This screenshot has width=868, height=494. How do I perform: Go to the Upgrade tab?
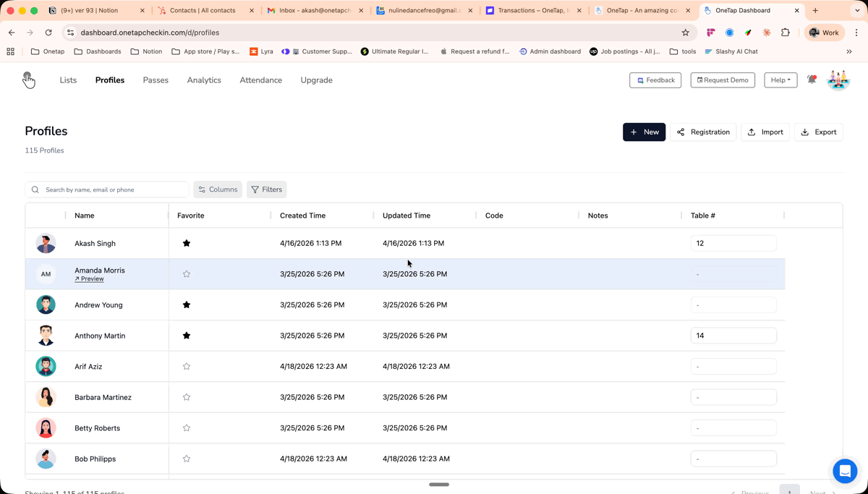[x=317, y=80]
